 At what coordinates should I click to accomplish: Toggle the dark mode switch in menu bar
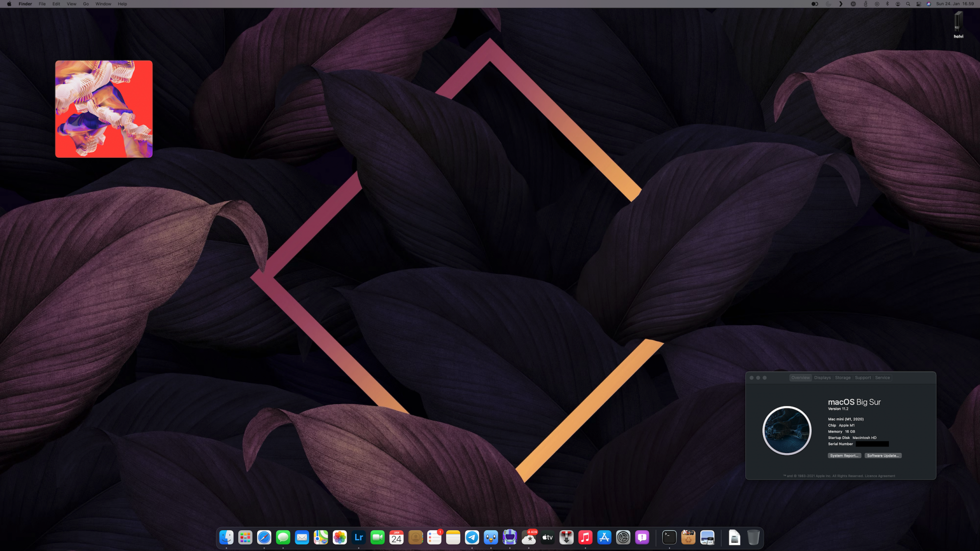coord(814,4)
